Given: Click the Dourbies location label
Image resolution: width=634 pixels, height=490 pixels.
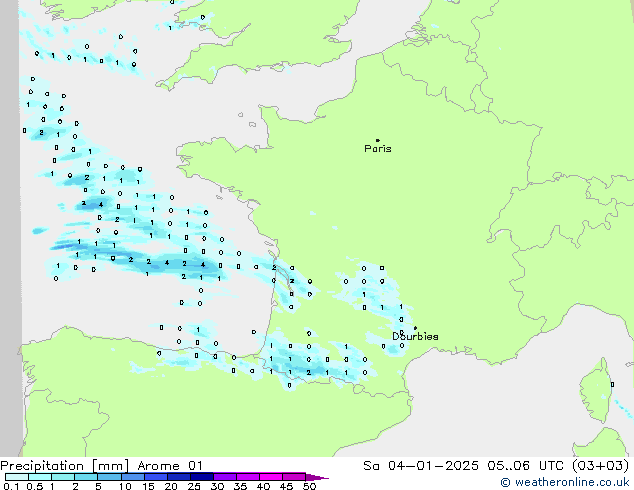Looking at the screenshot, I should [415, 336].
